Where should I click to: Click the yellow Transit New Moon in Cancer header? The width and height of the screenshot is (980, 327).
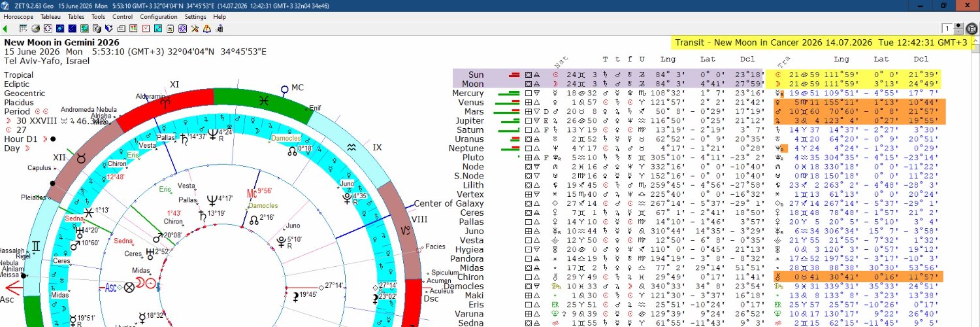pyautogui.click(x=821, y=43)
